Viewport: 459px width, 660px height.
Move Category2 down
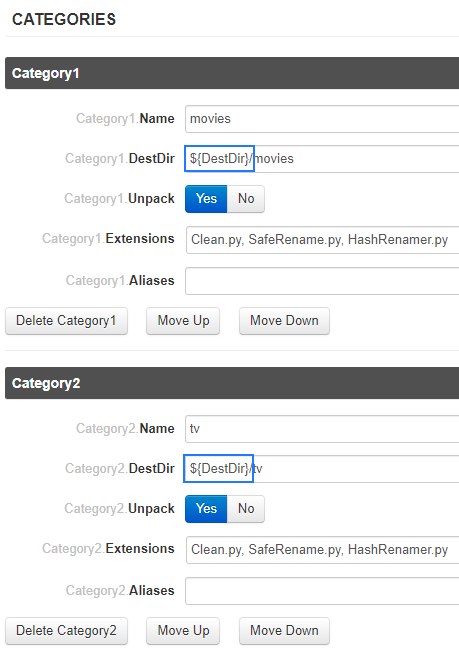point(284,631)
